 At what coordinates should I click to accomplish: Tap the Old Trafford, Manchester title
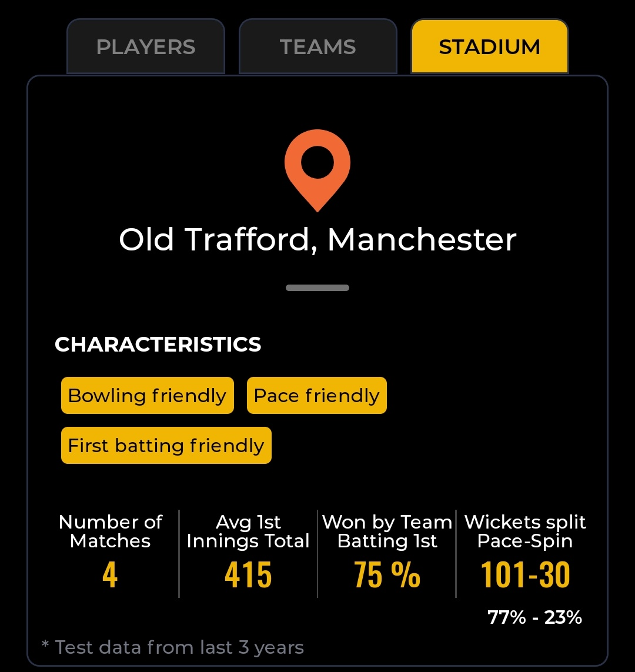(x=317, y=240)
